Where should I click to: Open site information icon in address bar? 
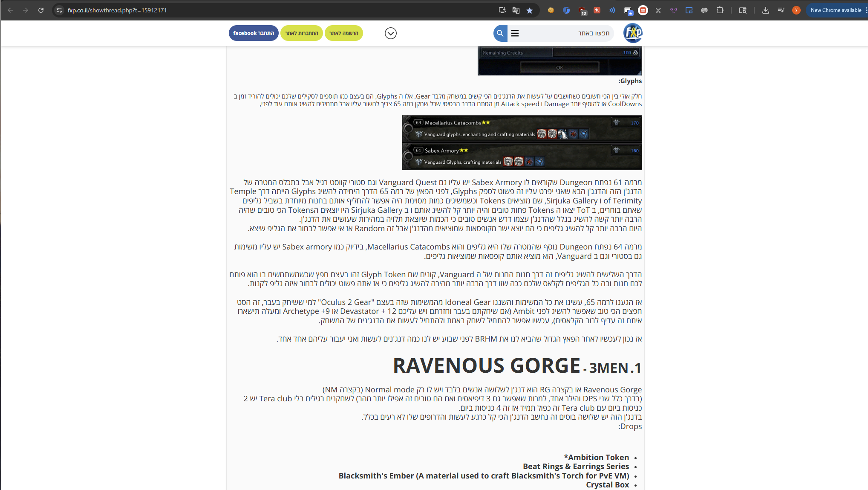pos(59,10)
